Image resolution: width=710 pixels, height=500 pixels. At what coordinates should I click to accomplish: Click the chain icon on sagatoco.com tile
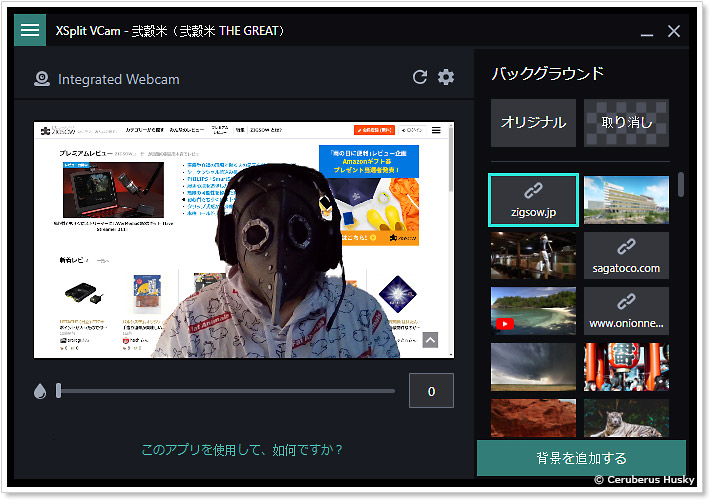626,247
